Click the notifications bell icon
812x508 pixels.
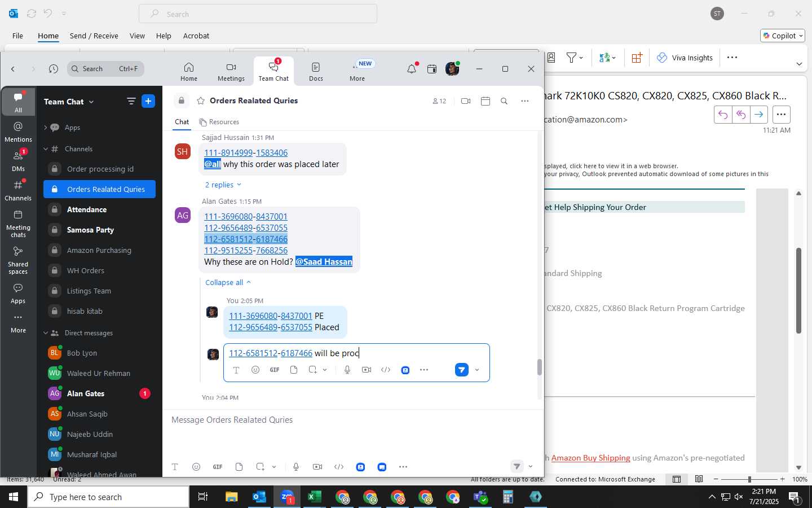click(x=412, y=69)
